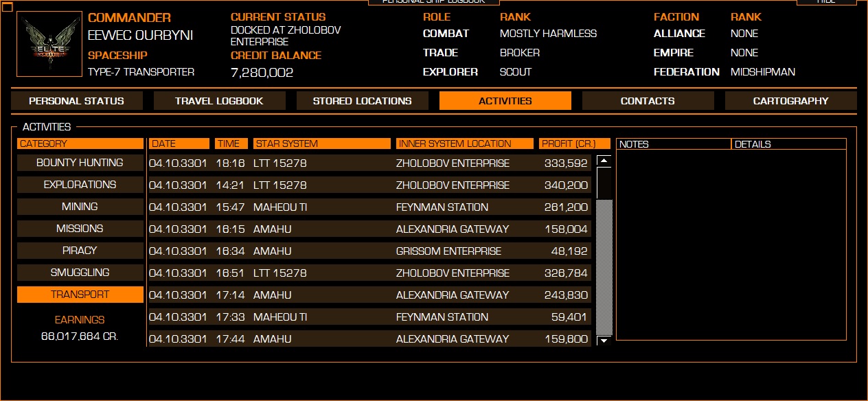Click the activities list scroll down arrow
Viewport: 868px width, 401px height.
tap(604, 340)
